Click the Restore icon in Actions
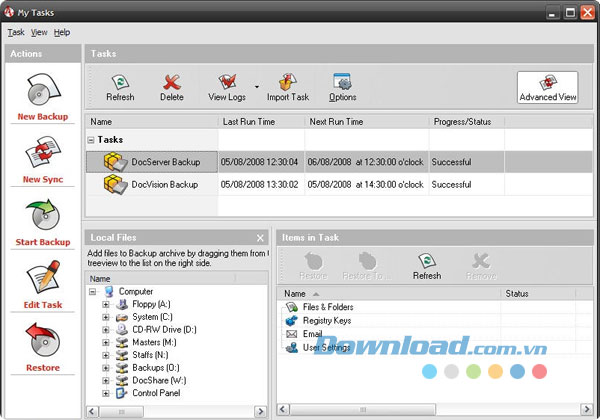Screen dimensions: 600x420 42,343
